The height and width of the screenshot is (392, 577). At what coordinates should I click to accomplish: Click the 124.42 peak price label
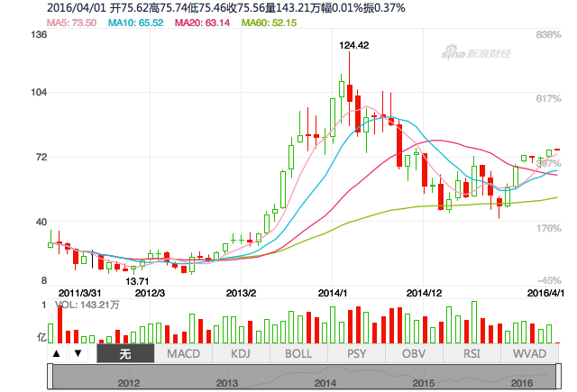pos(354,45)
